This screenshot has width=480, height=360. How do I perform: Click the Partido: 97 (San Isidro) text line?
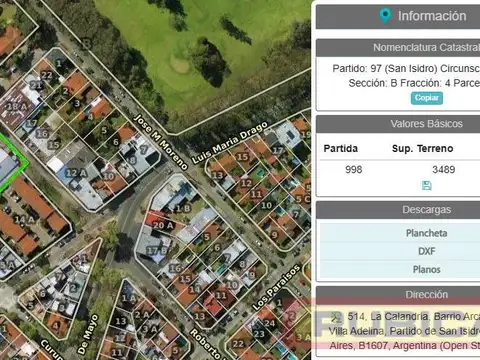[x=406, y=68]
